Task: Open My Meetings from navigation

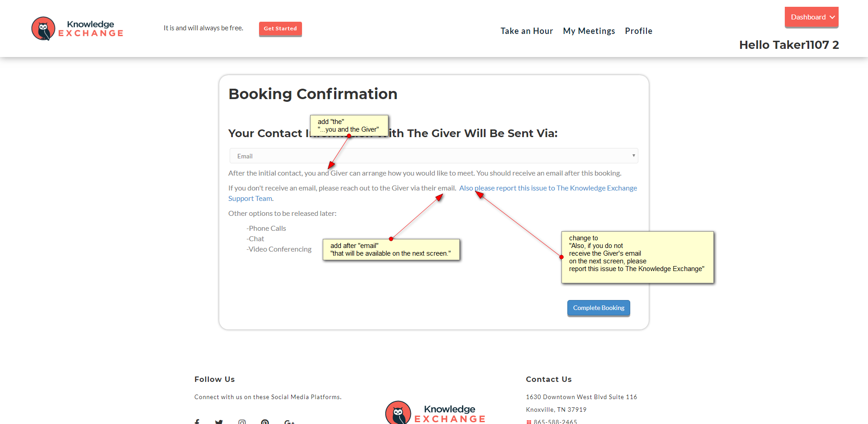Action: click(589, 31)
